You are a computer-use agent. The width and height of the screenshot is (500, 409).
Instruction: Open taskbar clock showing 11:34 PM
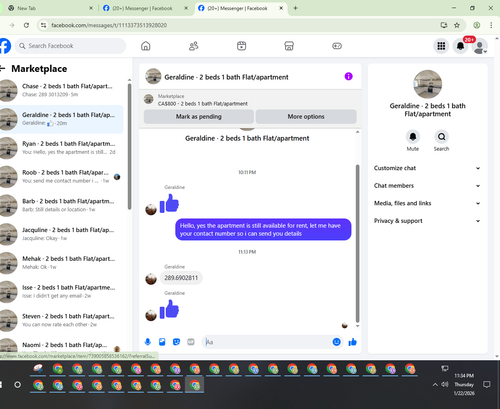pyautogui.click(x=464, y=384)
